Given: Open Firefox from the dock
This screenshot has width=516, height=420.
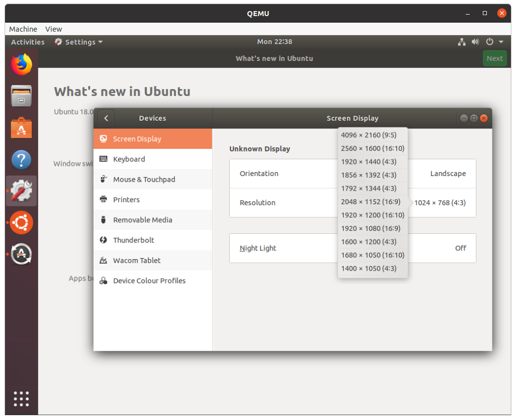Looking at the screenshot, I should (21, 64).
